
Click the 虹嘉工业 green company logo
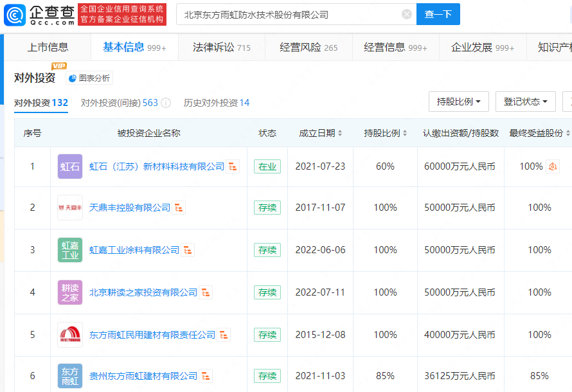pyautogui.click(x=70, y=250)
